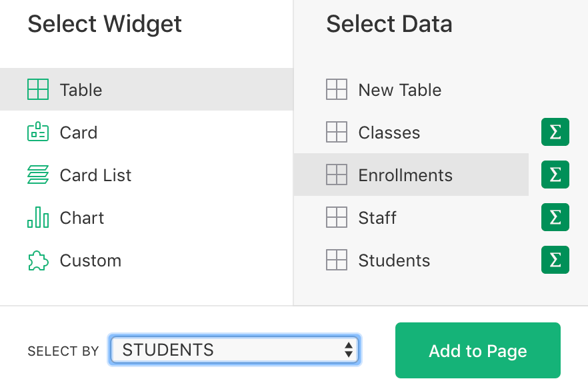Click the sigma icon beside Enrollments
588x389 pixels.
pos(555,175)
